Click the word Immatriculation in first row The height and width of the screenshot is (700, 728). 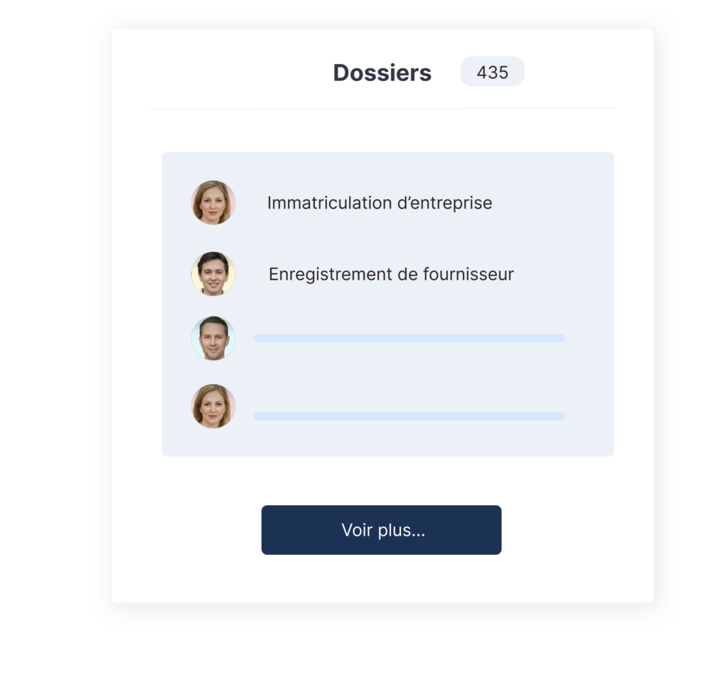(x=330, y=203)
